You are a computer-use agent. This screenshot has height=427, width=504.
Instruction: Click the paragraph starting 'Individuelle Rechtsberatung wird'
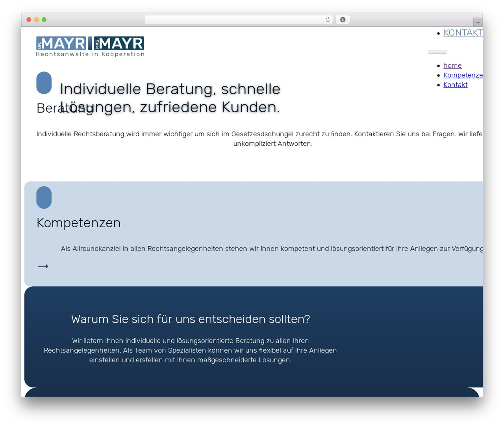coord(260,139)
